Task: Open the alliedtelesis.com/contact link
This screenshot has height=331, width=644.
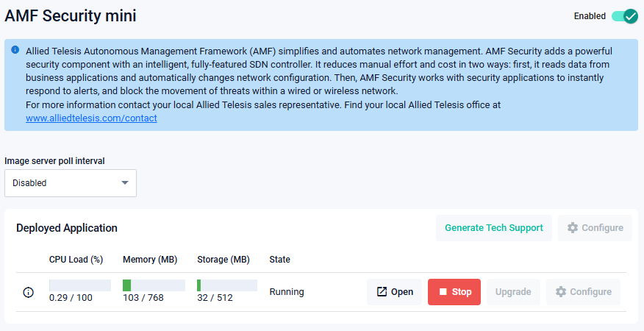Action: tap(91, 118)
